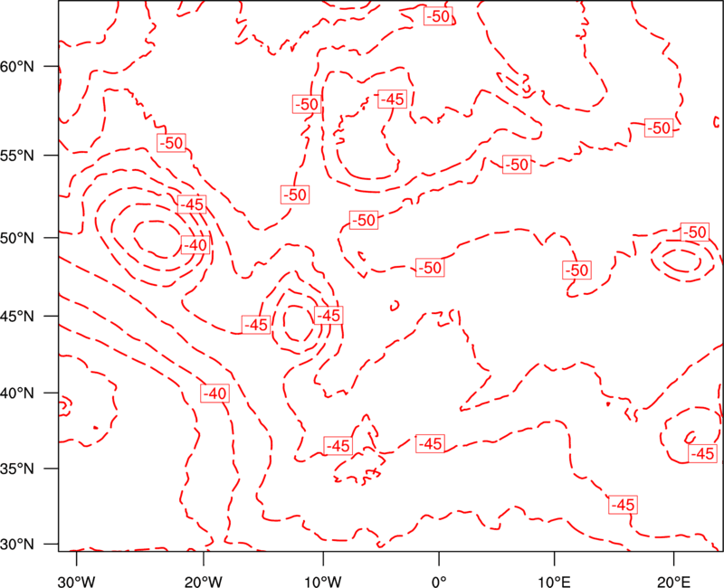Click the -40 contour label beside 50°N oval
Viewport: 724px width, 588px height.
(x=195, y=245)
